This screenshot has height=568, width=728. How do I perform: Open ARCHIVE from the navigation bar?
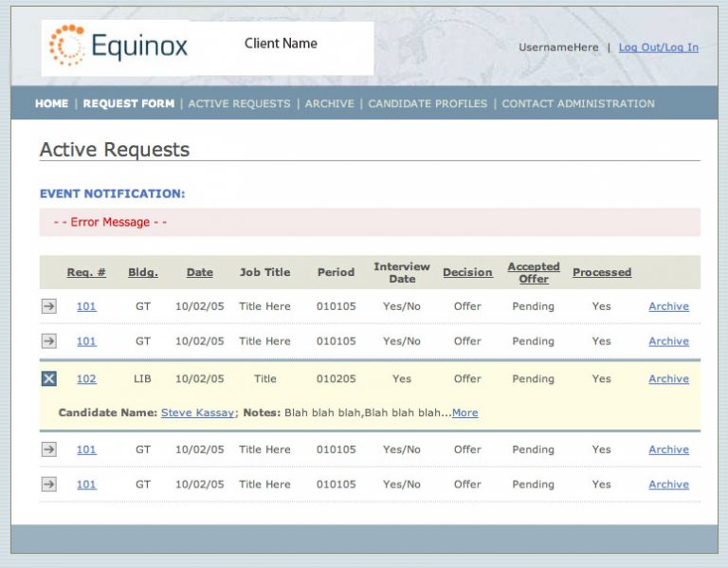click(329, 103)
